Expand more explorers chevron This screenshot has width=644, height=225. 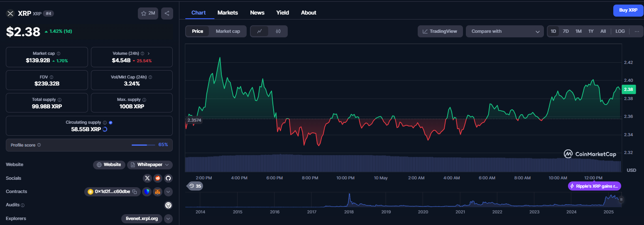pyautogui.click(x=168, y=218)
